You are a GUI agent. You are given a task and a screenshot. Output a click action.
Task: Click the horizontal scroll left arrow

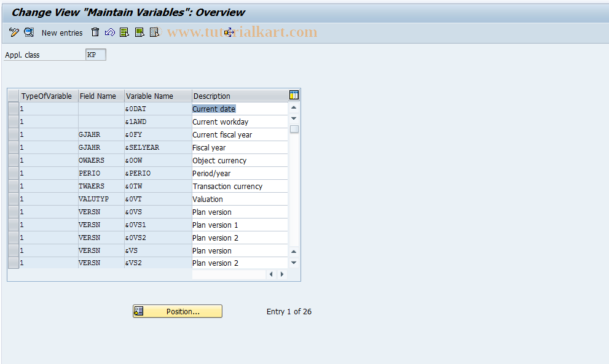pyautogui.click(x=271, y=274)
